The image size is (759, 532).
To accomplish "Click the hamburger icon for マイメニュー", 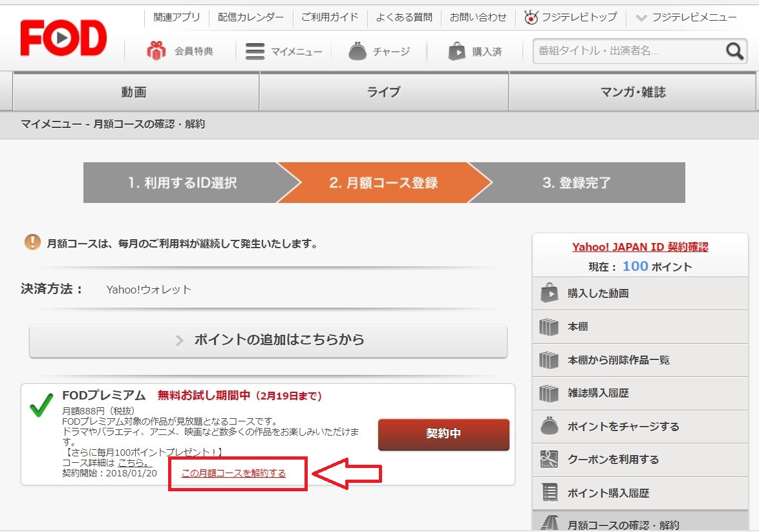I will point(255,51).
